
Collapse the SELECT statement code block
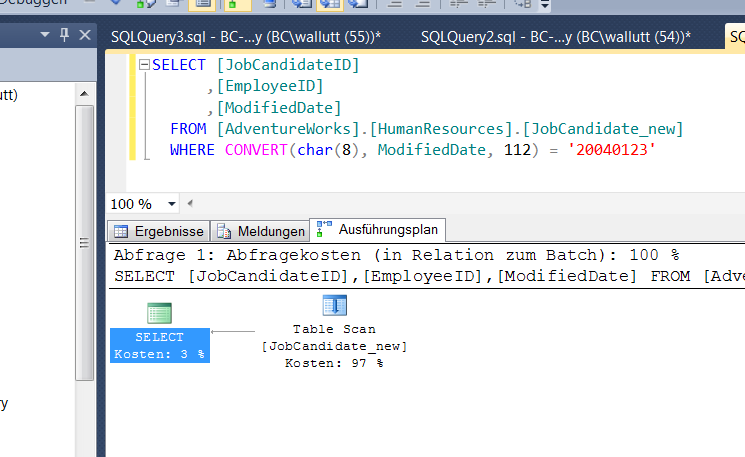pos(144,64)
